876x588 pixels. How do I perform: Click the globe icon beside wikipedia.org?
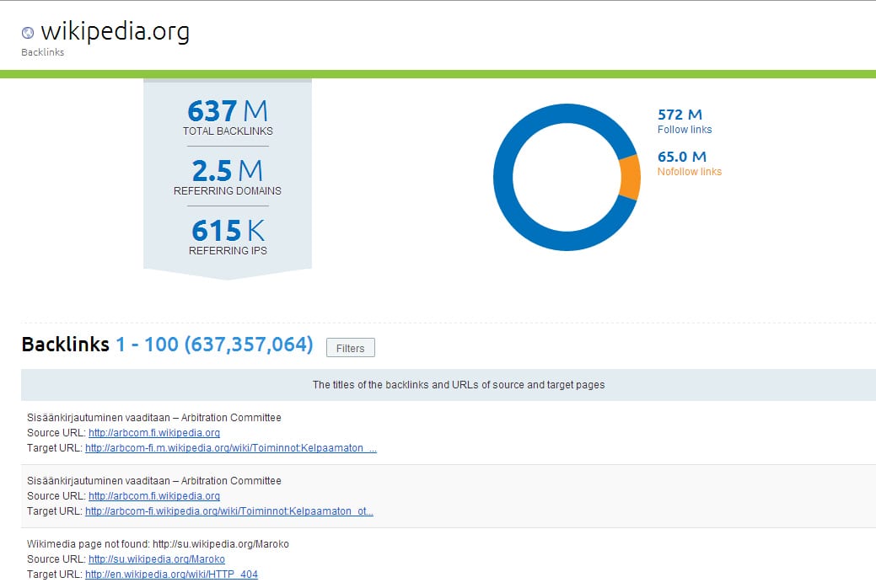point(27,33)
